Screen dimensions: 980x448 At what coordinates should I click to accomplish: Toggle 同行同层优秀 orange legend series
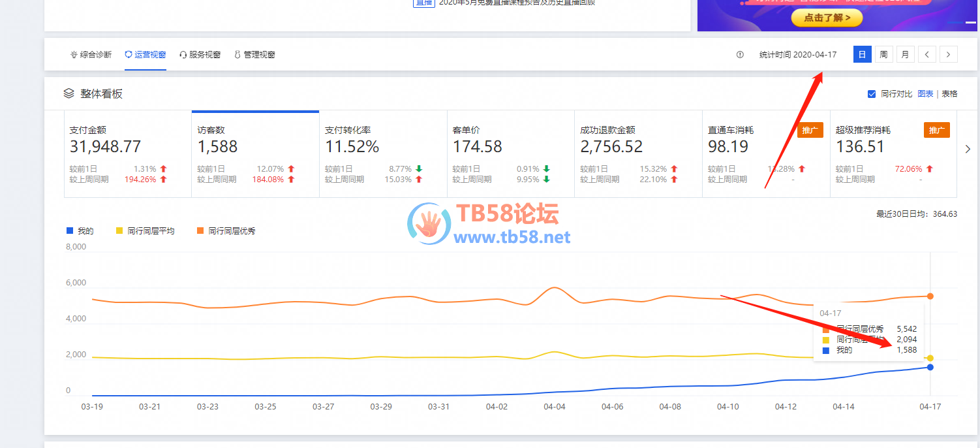coord(226,231)
